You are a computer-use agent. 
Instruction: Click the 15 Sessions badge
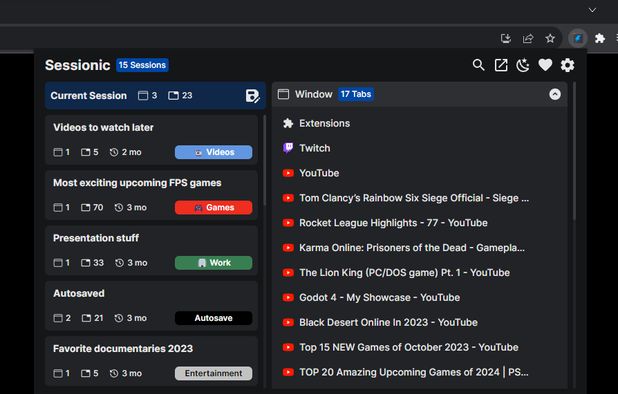142,65
